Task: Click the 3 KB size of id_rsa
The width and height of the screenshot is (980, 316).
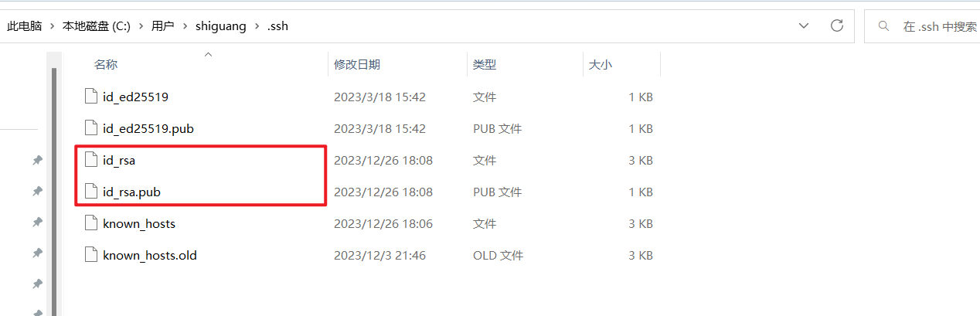Action: click(641, 161)
